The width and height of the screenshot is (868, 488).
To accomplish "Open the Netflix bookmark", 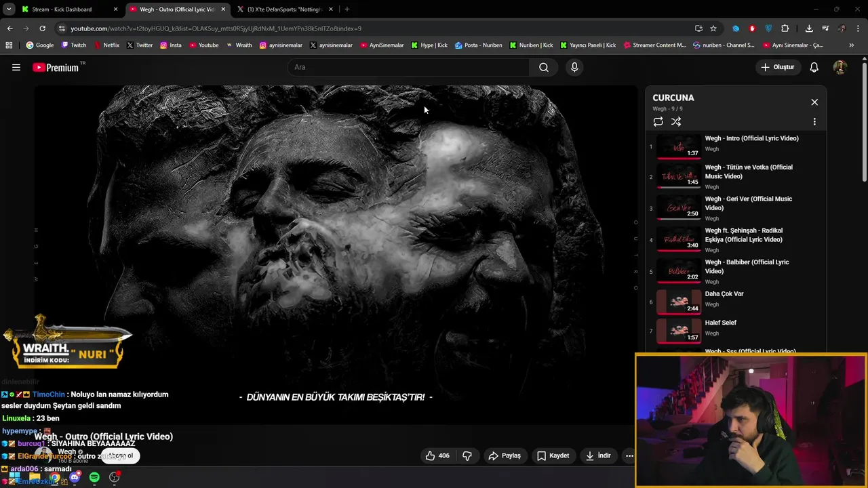I will (106, 45).
